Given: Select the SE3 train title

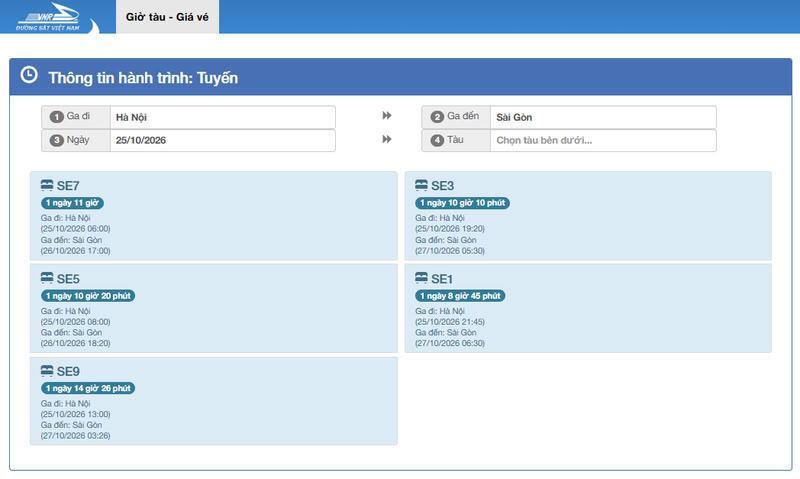Looking at the screenshot, I should [442, 186].
